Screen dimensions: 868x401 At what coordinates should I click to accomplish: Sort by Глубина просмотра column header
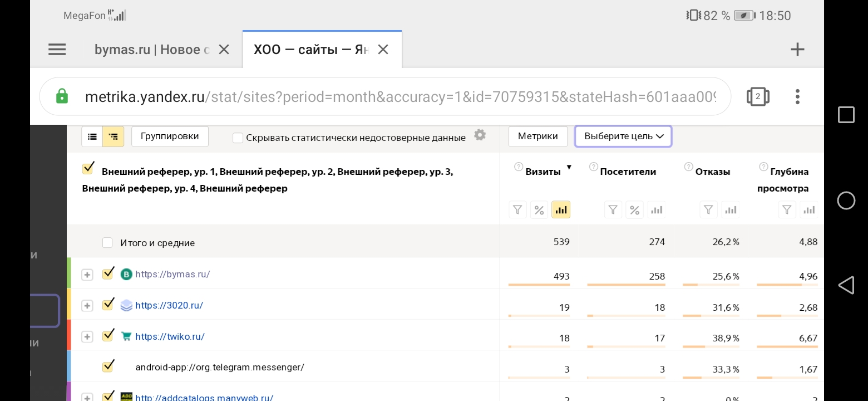pyautogui.click(x=783, y=180)
